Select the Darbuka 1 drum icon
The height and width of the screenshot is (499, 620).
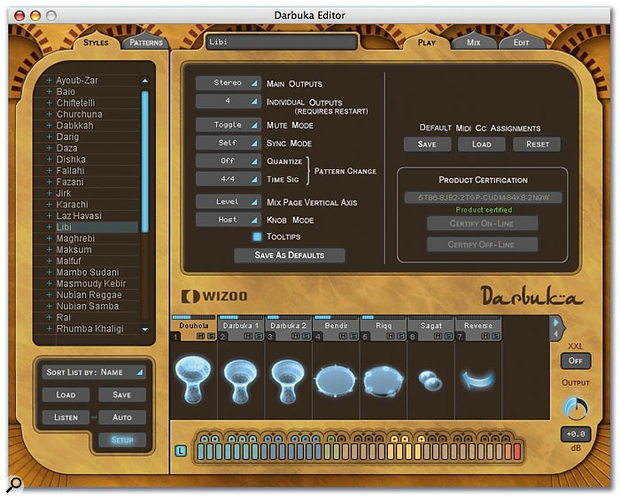tap(240, 380)
